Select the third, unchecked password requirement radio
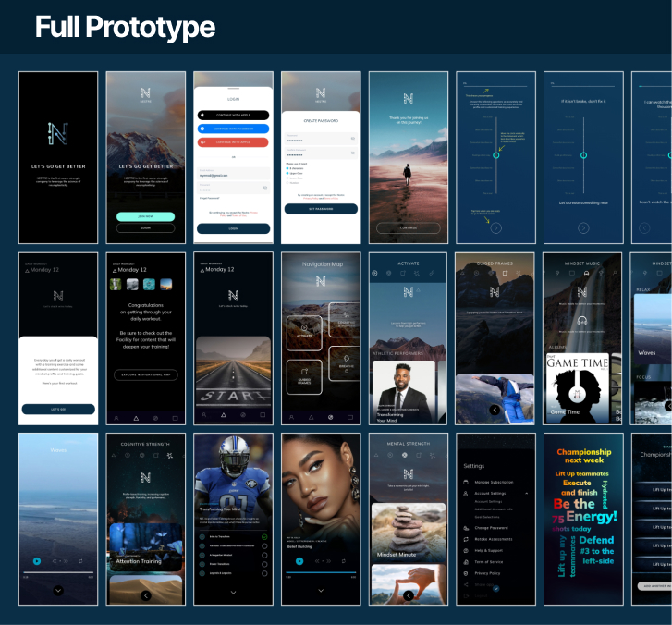Image resolution: width=672 pixels, height=625 pixels. [287, 178]
